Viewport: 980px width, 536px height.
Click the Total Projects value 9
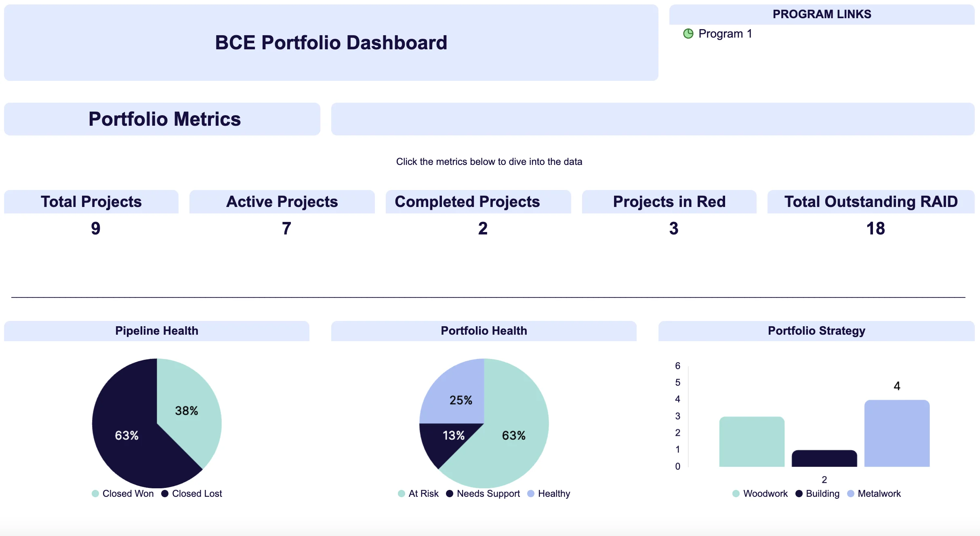coord(96,228)
